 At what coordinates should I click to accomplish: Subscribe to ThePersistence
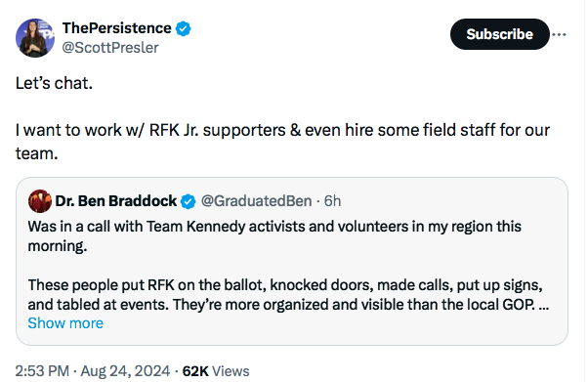pos(499,34)
